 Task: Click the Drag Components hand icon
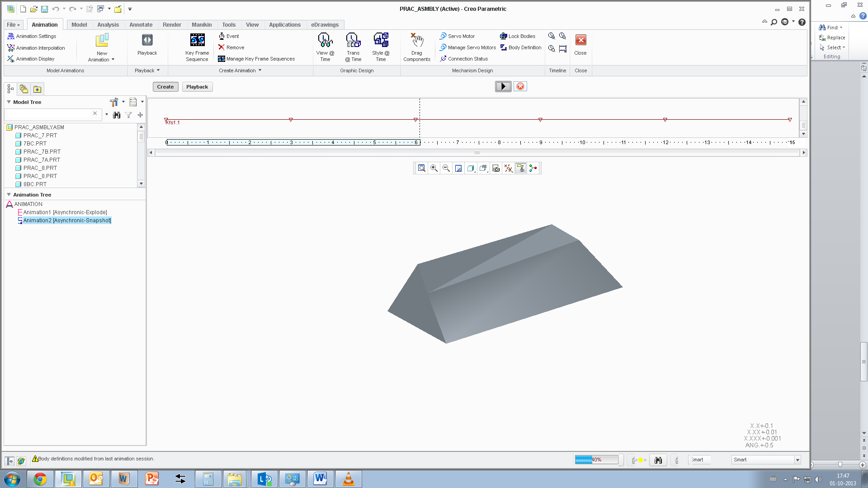[x=417, y=41]
